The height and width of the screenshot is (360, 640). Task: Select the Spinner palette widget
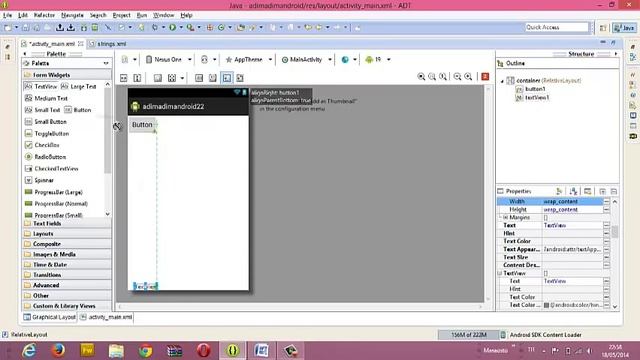(40, 180)
